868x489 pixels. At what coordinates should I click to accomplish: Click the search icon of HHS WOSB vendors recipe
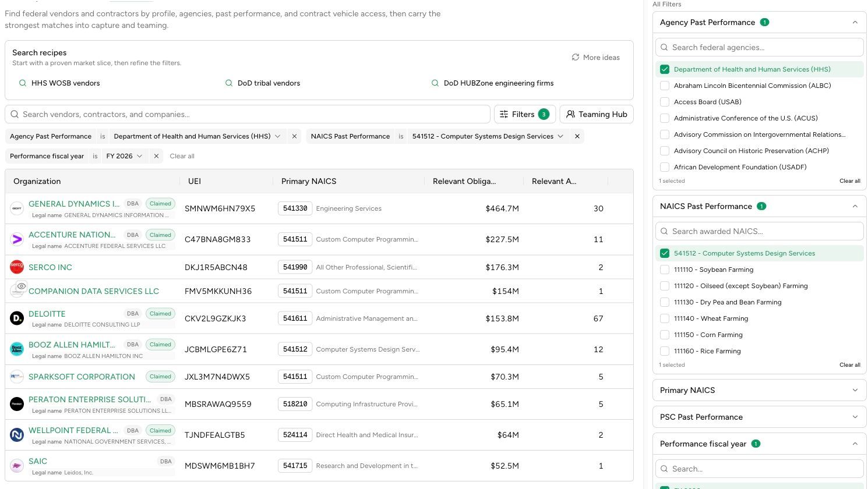[23, 83]
